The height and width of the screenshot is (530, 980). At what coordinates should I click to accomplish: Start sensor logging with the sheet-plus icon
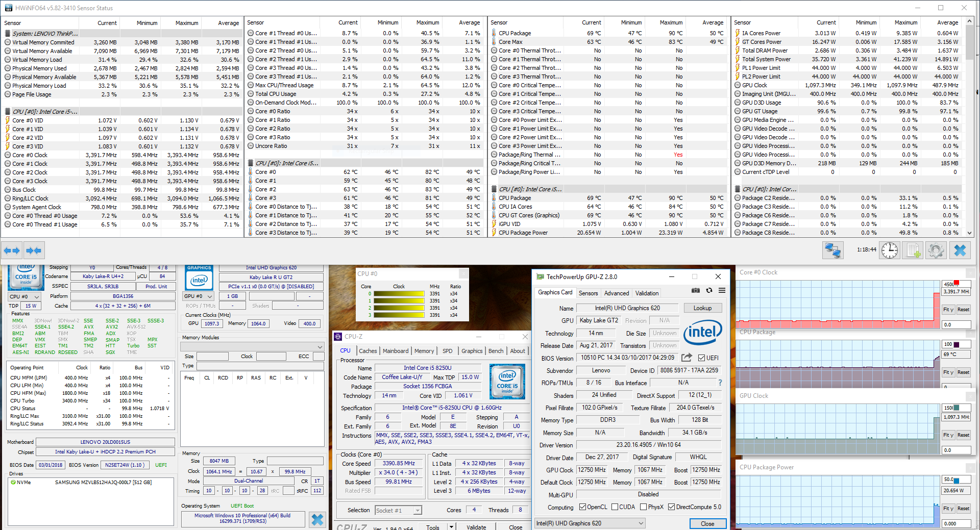(913, 250)
